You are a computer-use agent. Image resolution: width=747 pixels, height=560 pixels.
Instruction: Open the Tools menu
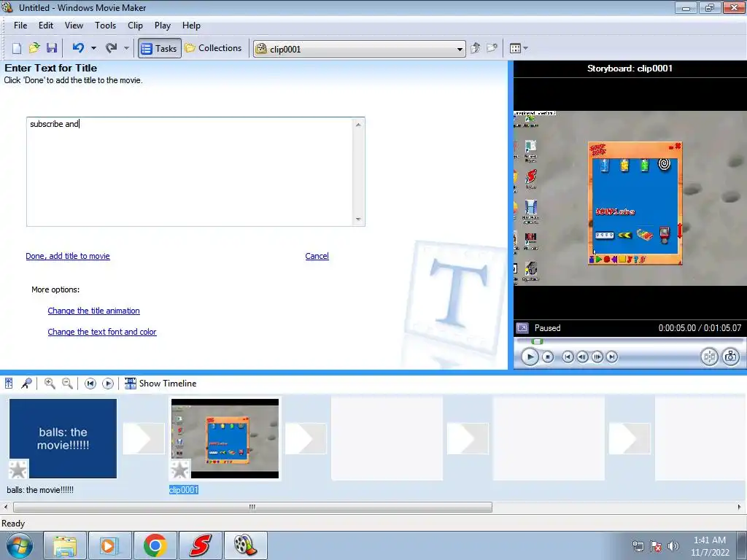point(105,26)
